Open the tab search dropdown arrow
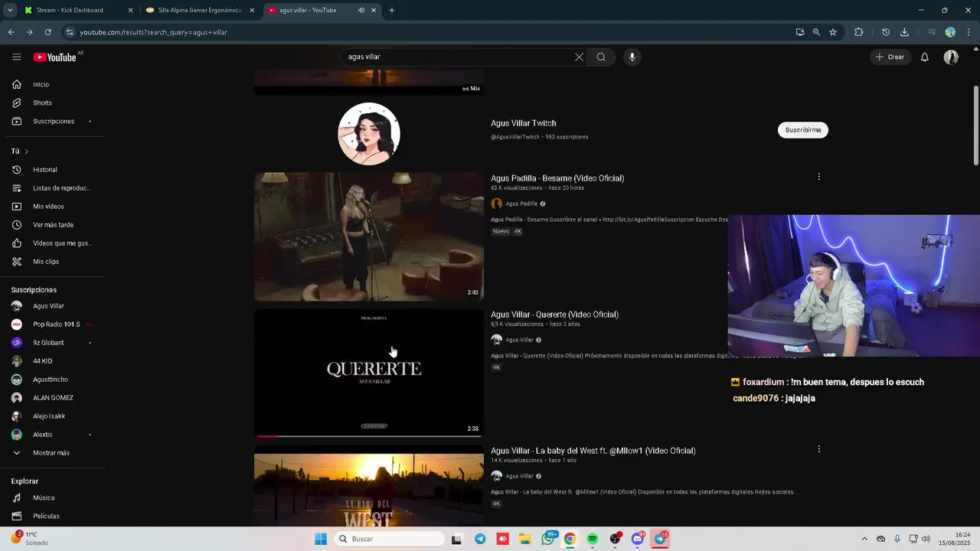 [10, 10]
